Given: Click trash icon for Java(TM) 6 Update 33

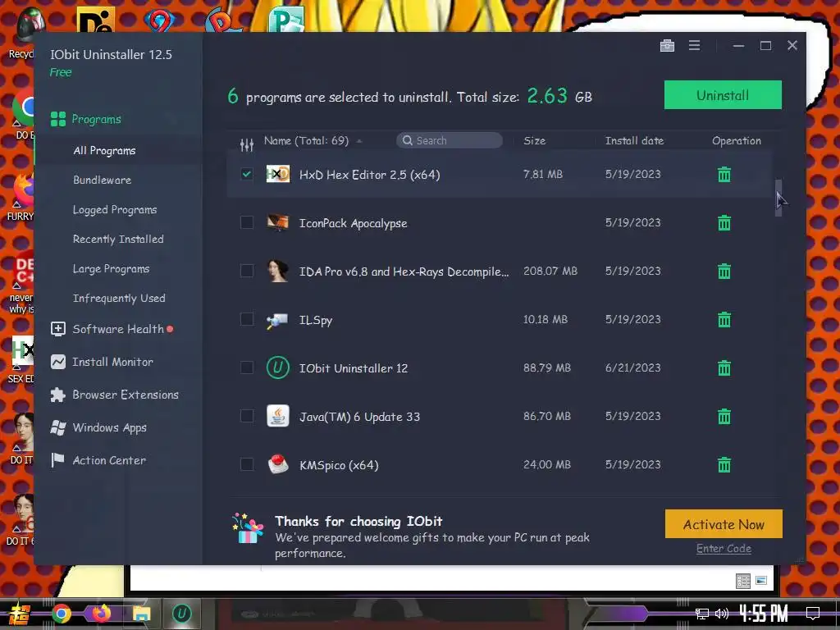Looking at the screenshot, I should (x=724, y=416).
